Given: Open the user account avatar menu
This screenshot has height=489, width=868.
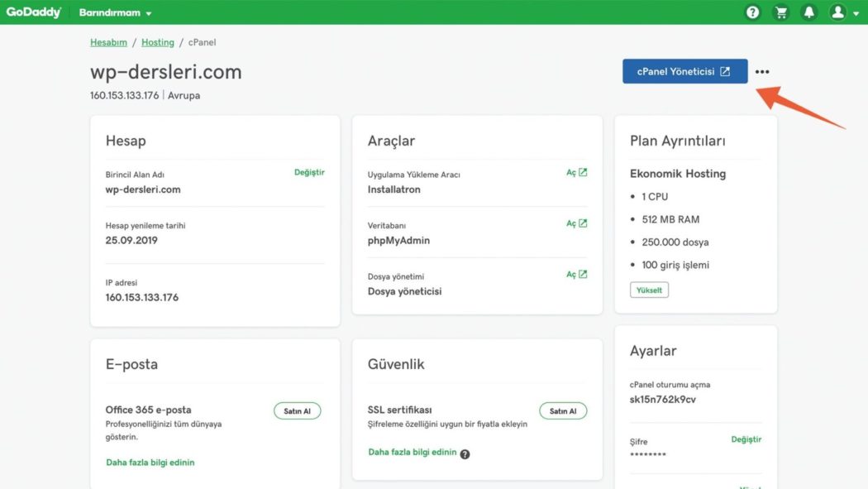Looking at the screenshot, I should pos(837,12).
